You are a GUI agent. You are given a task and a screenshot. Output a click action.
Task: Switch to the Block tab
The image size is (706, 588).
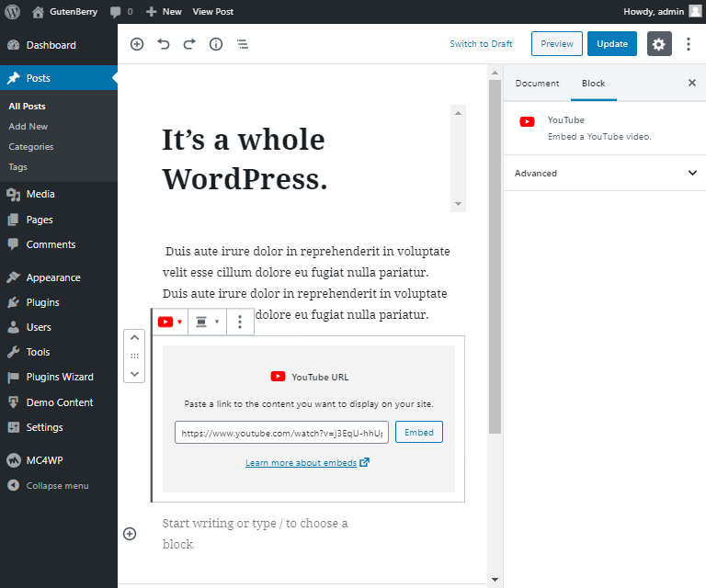tap(594, 84)
